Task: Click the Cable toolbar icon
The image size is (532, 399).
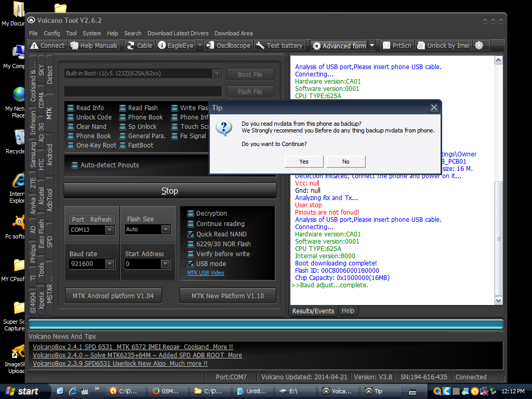Action: (x=139, y=46)
